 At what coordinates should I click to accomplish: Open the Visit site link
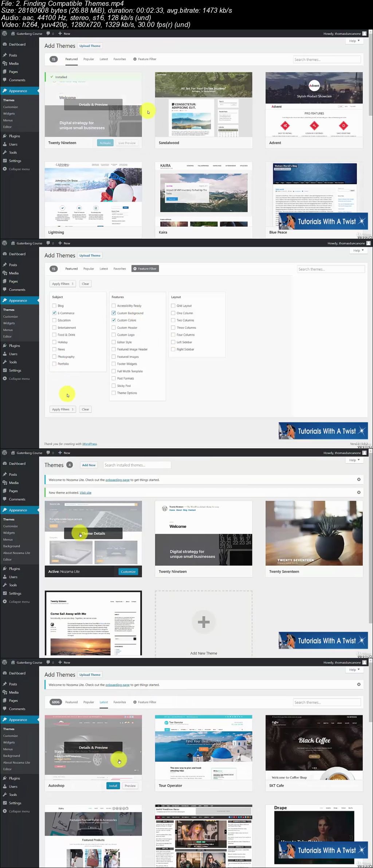[x=86, y=493]
